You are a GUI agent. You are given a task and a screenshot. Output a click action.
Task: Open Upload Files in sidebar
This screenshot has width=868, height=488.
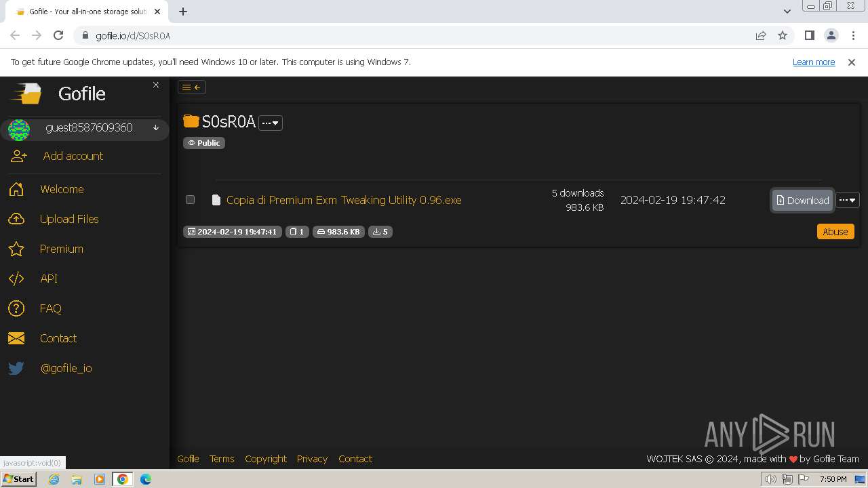(x=69, y=219)
